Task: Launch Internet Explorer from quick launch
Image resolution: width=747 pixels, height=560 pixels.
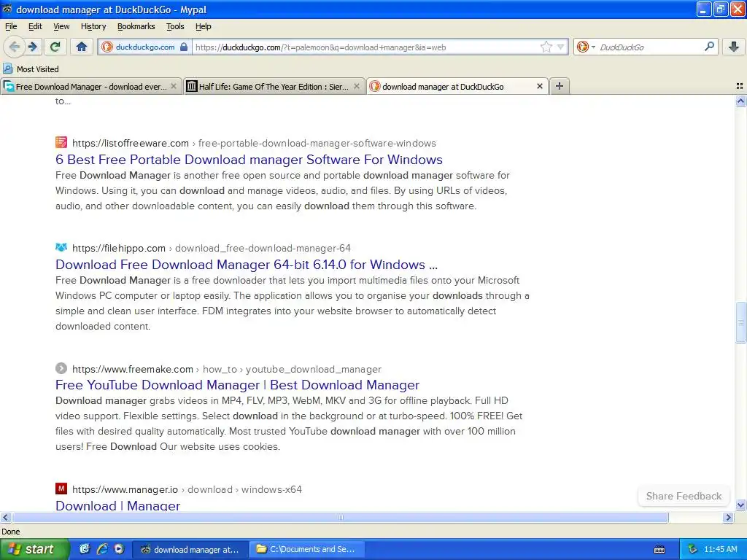Action: pyautogui.click(x=102, y=549)
